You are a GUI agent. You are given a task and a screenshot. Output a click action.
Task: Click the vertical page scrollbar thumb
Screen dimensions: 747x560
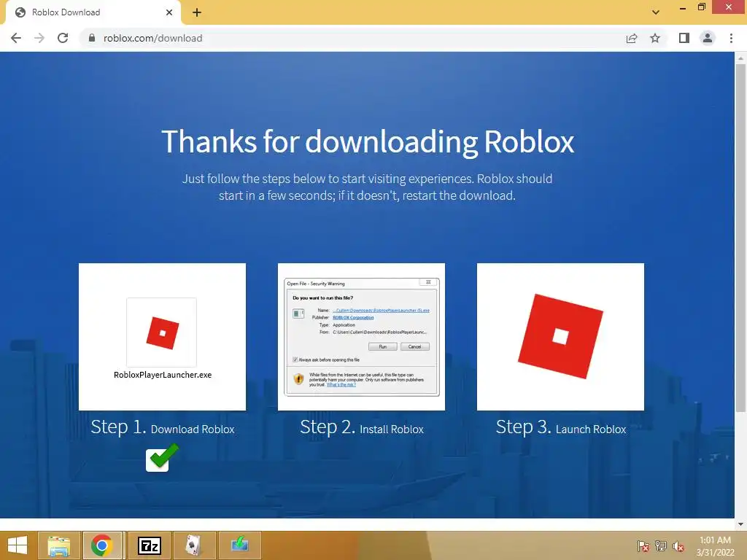(740, 238)
